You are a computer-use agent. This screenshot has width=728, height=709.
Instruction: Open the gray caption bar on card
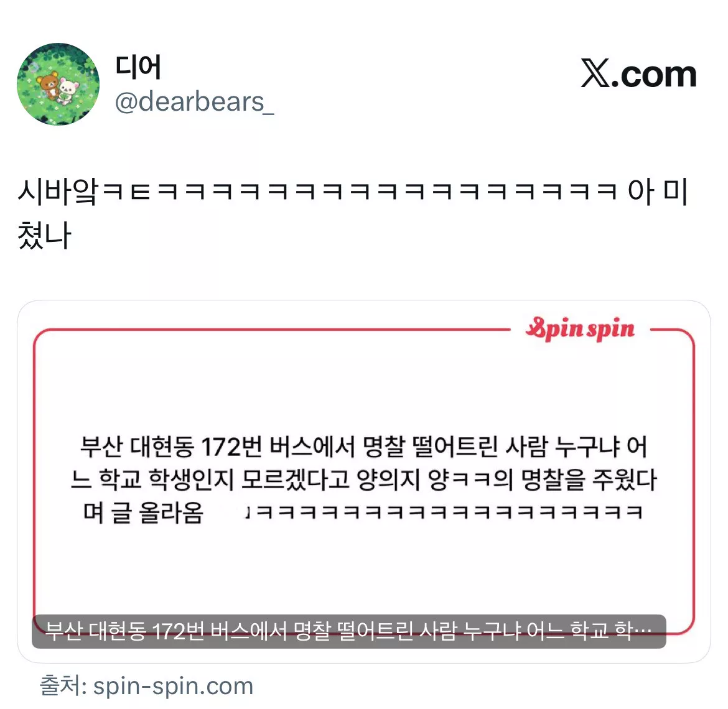(x=348, y=631)
